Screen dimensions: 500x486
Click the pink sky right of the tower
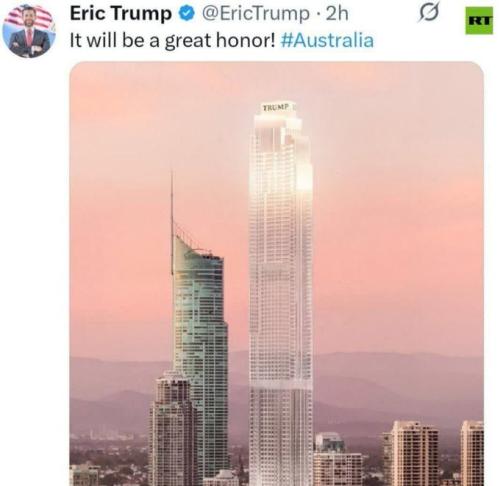[x=397, y=217]
